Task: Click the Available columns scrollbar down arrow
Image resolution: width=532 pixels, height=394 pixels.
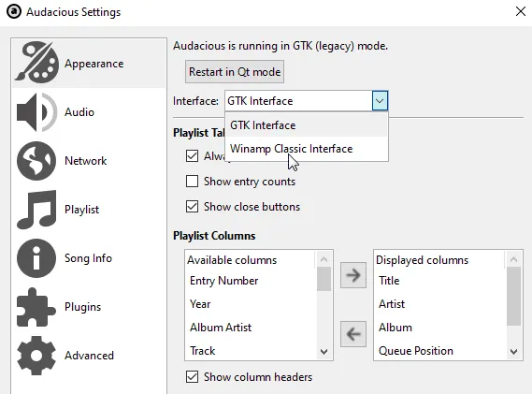Action: pos(324,352)
